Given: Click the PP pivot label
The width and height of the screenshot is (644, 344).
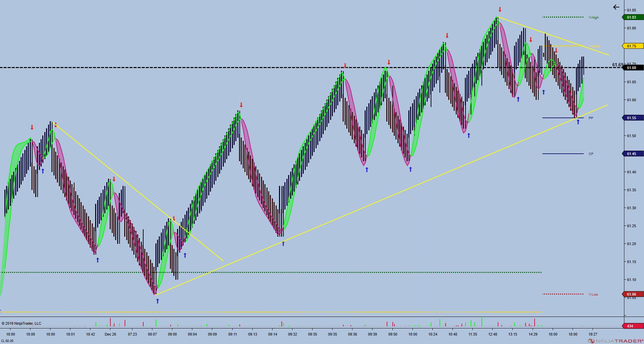Looking at the screenshot, I should click(591, 118).
